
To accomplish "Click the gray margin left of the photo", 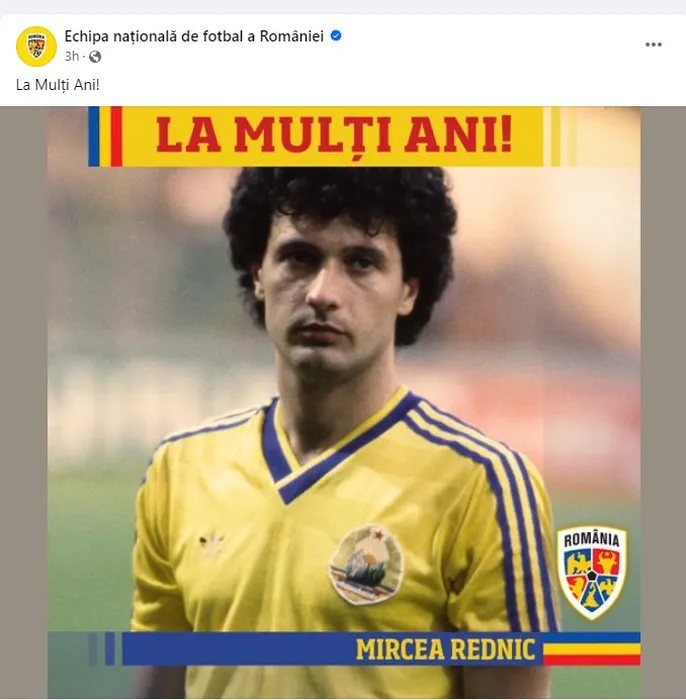I will click(24, 402).
